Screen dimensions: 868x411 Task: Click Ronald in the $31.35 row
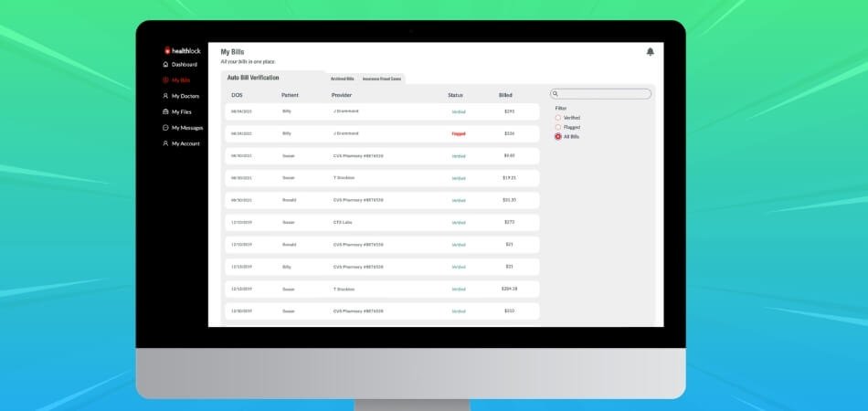click(x=289, y=200)
